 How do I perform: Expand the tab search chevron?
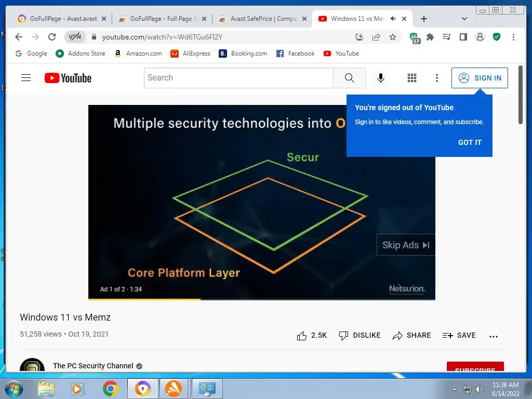(x=464, y=19)
